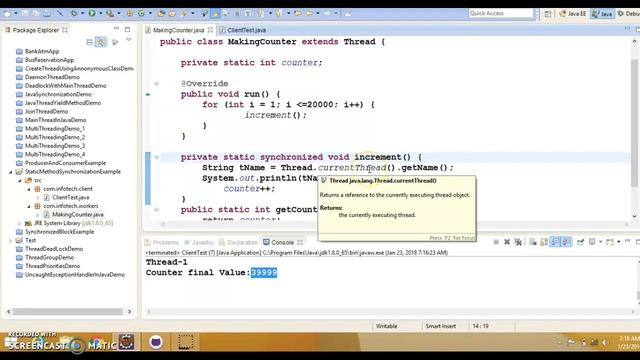
Task: Select the Package Explorer tab
Action: click(36, 30)
